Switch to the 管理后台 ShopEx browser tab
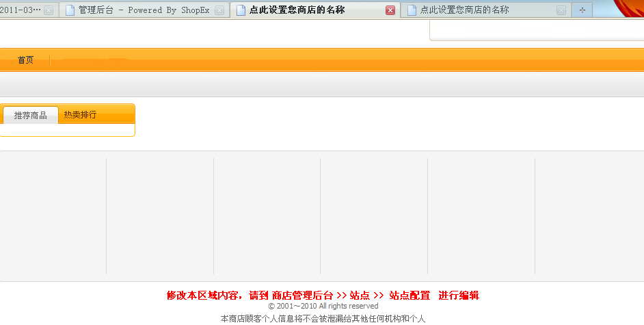 [x=144, y=10]
